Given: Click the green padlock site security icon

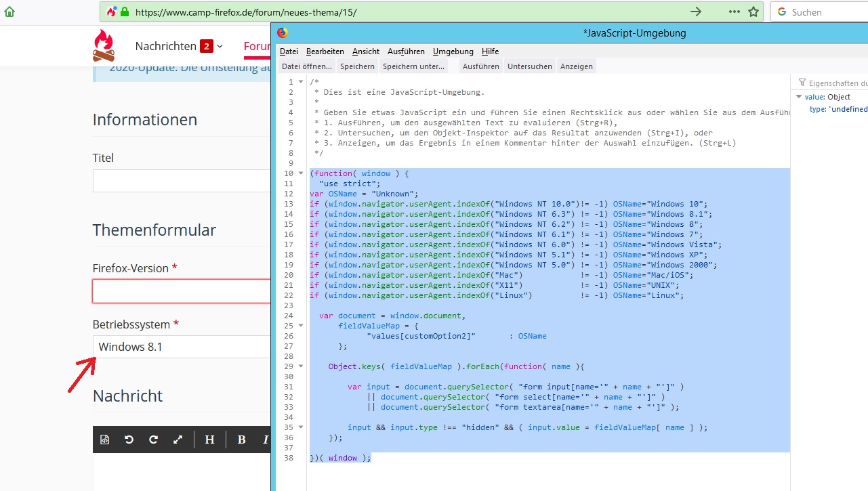Looking at the screenshot, I should click(125, 12).
